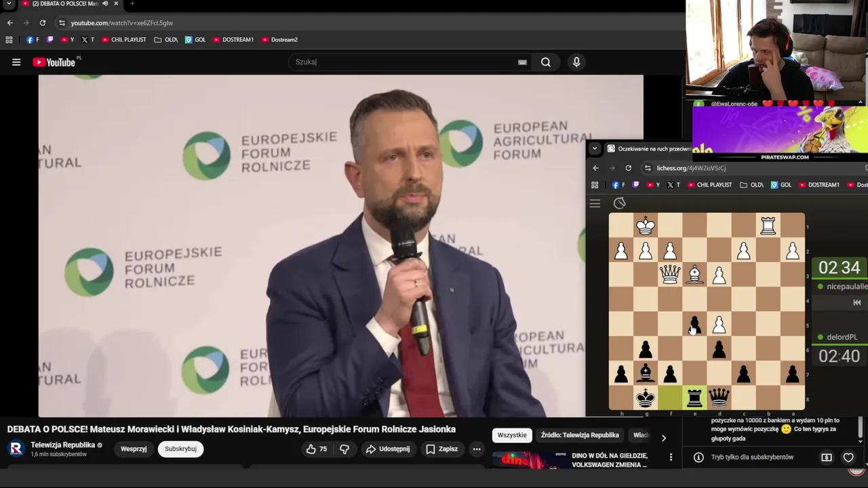Close the DEBATA O POLSCE tab

tap(116, 4)
